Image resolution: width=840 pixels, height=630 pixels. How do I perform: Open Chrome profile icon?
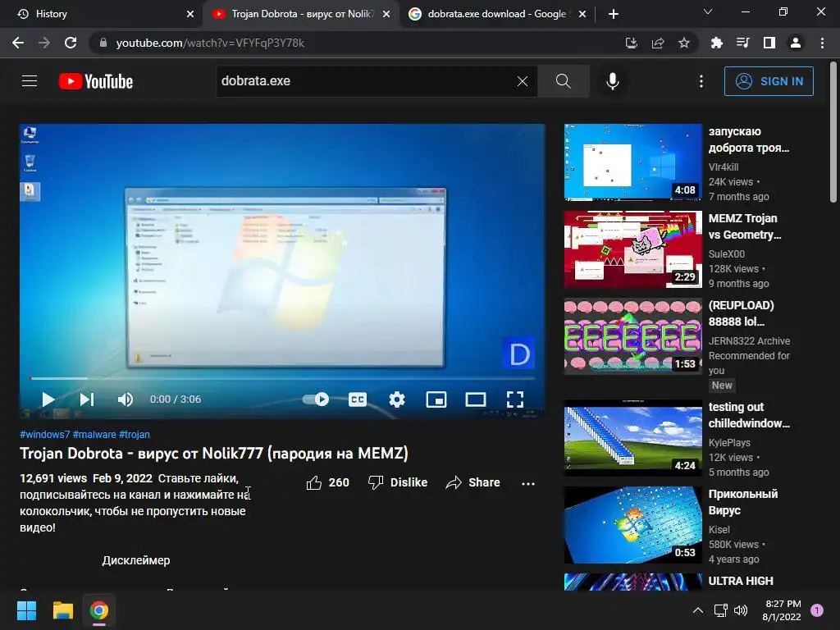tap(796, 43)
